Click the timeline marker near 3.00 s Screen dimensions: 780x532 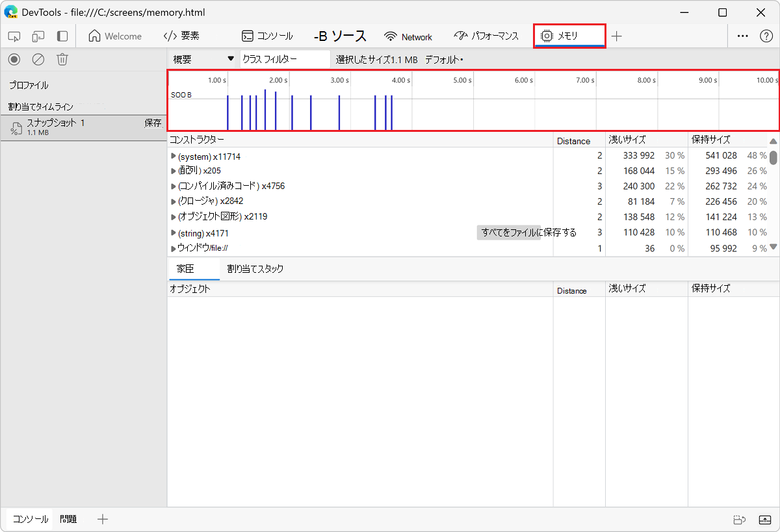coord(339,112)
